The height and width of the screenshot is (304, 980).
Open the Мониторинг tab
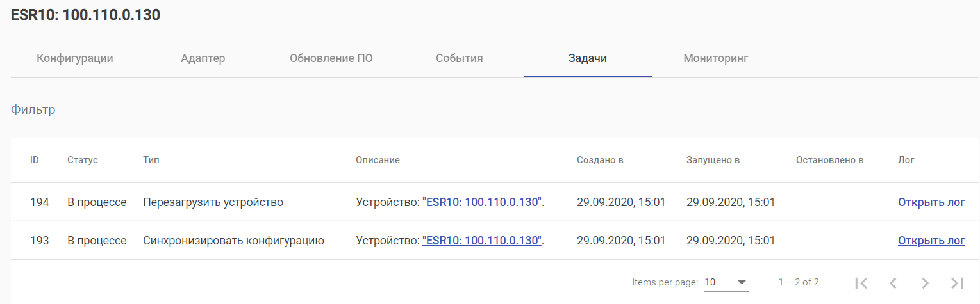(716, 59)
